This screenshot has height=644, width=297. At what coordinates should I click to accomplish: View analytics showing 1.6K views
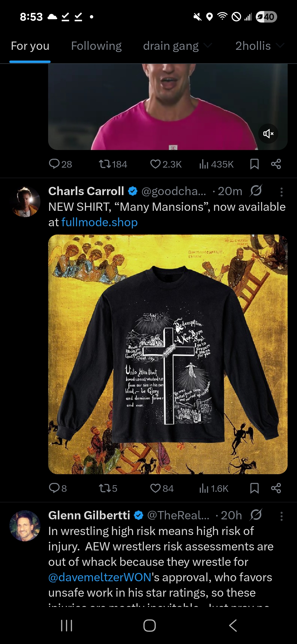214,488
